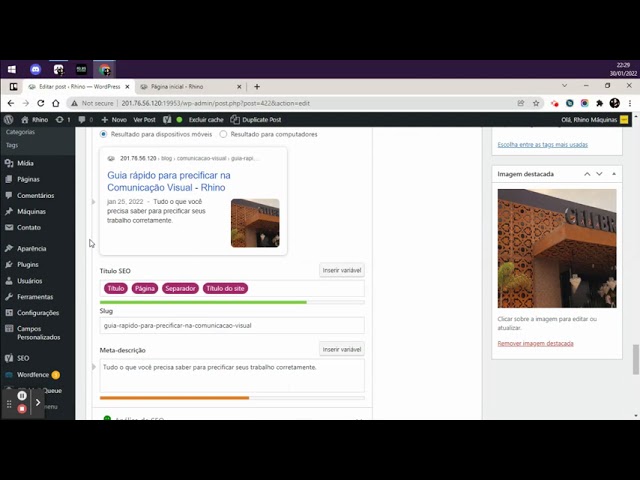Click the share page icon in address bar

click(521, 103)
